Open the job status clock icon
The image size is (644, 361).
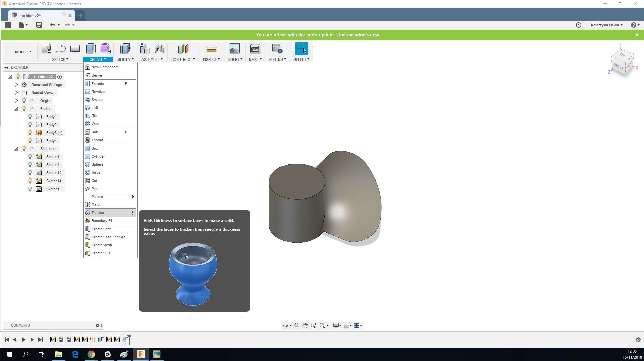(579, 25)
